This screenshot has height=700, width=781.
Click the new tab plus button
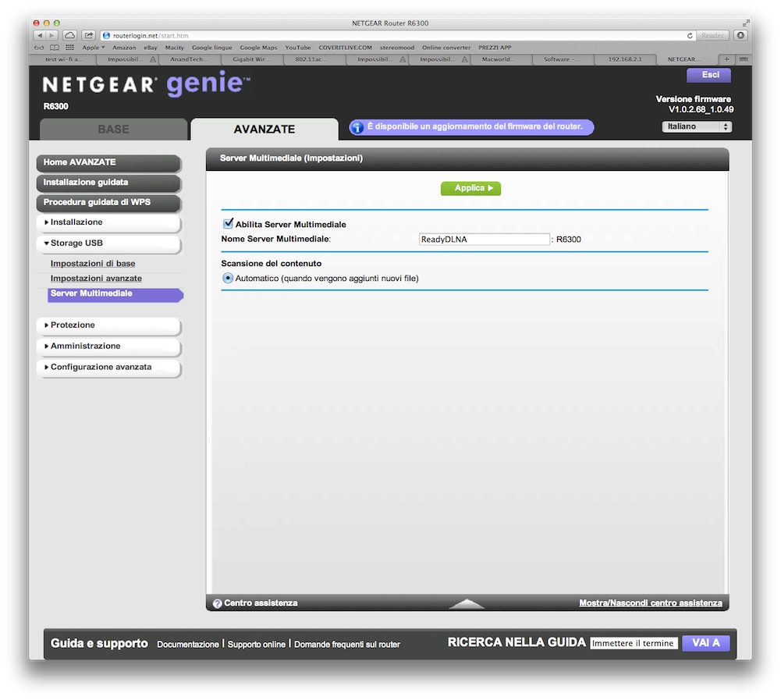[x=726, y=59]
